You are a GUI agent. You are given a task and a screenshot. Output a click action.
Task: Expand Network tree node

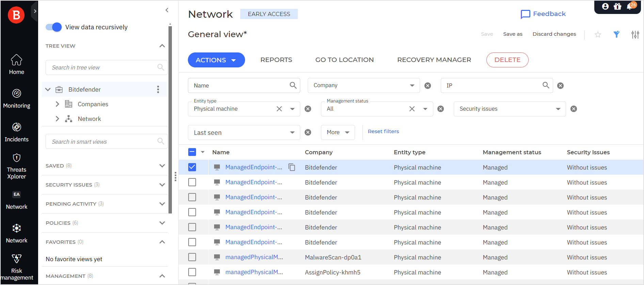(57, 118)
